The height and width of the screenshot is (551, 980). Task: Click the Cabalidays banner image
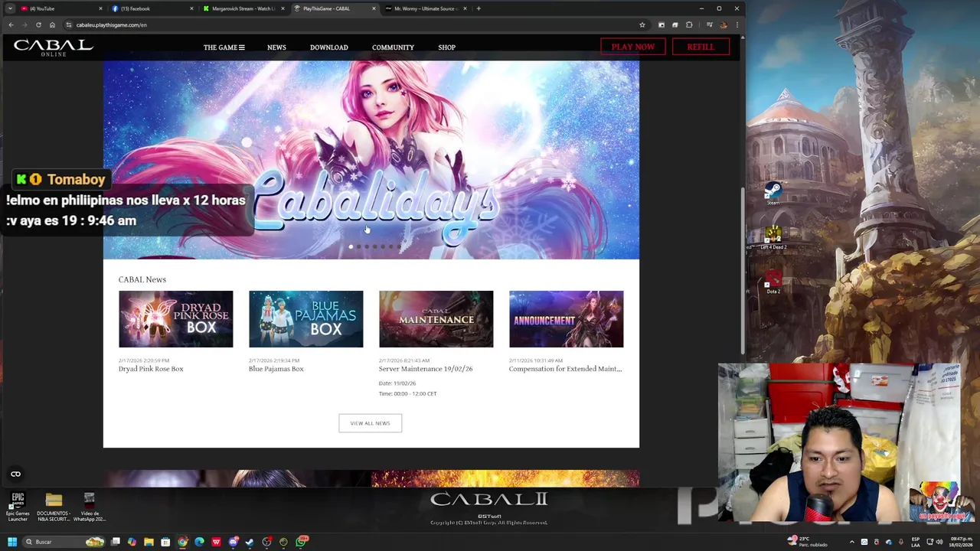[x=371, y=160]
